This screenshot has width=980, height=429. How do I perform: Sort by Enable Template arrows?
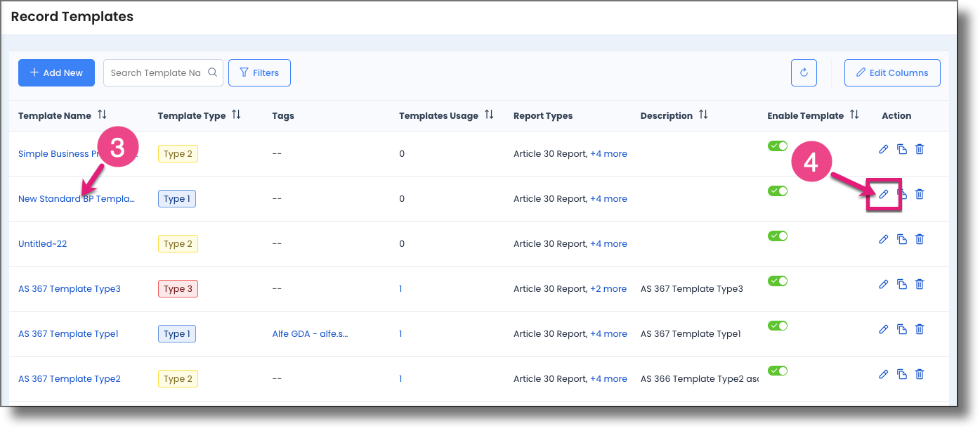pyautogui.click(x=854, y=115)
